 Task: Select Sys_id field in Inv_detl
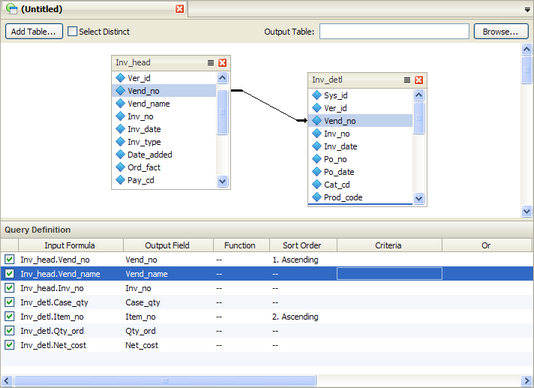(361, 95)
